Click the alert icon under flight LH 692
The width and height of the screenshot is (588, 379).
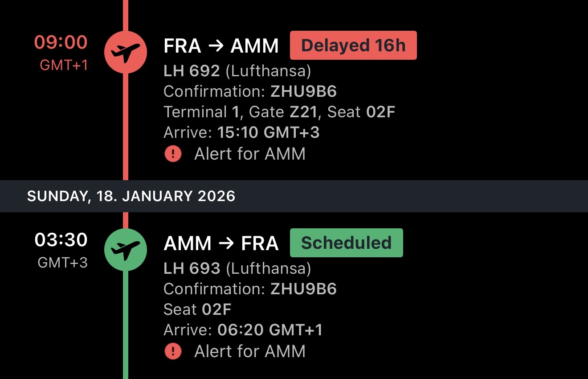point(172,153)
